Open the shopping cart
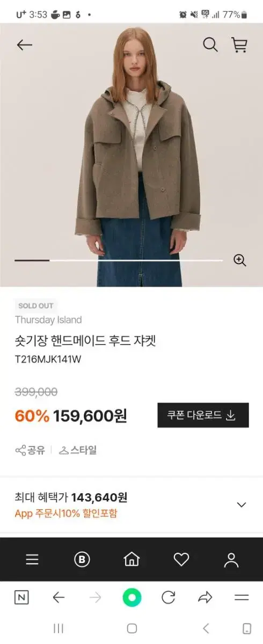263x644 pixels. [x=239, y=45]
